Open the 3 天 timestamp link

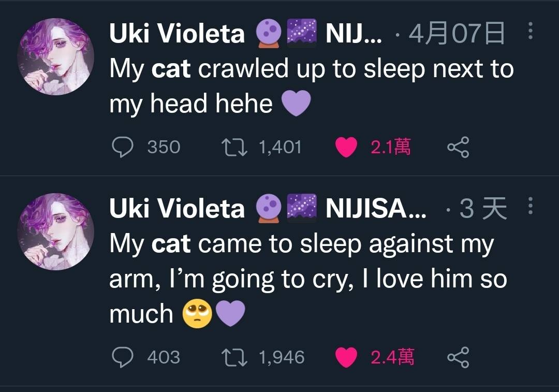[x=483, y=208]
